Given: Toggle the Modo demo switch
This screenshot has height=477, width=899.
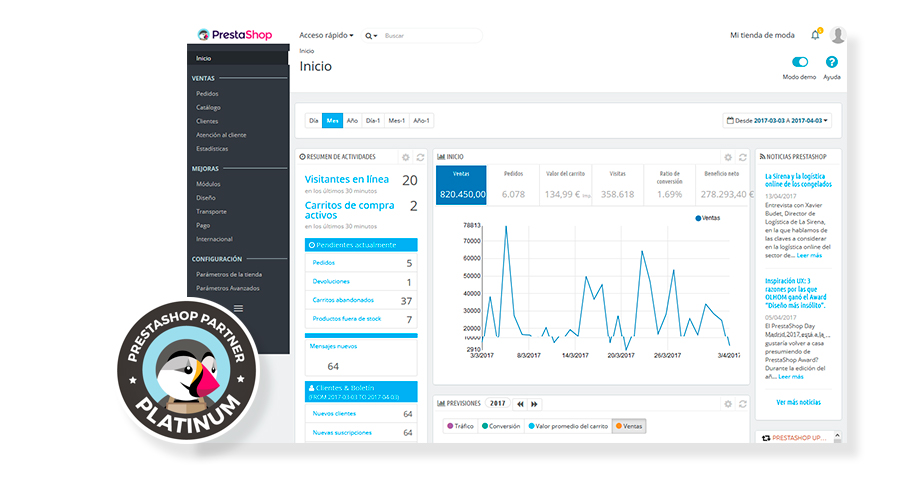Looking at the screenshot, I should coord(800,62).
